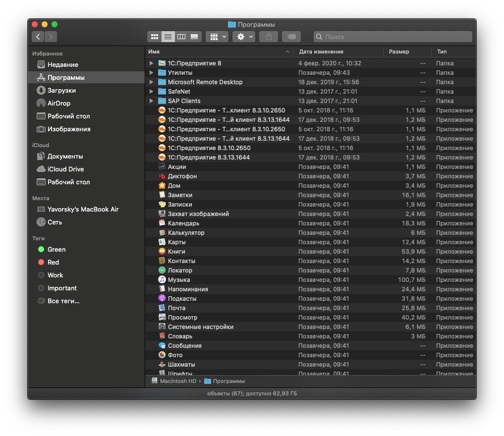504x436 pixels.
Task: Select the Акции app icon
Action: [x=162, y=167]
